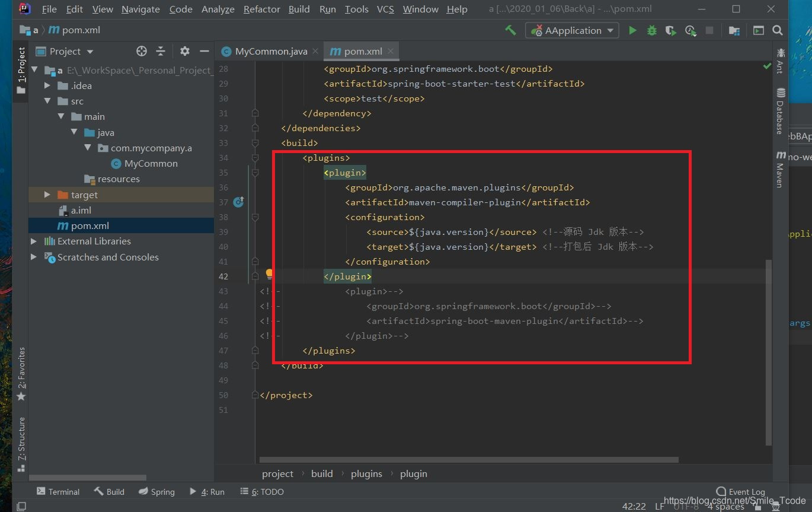Viewport: 812px width, 512px height.
Task: Expand the .idea folder
Action: 47,85
